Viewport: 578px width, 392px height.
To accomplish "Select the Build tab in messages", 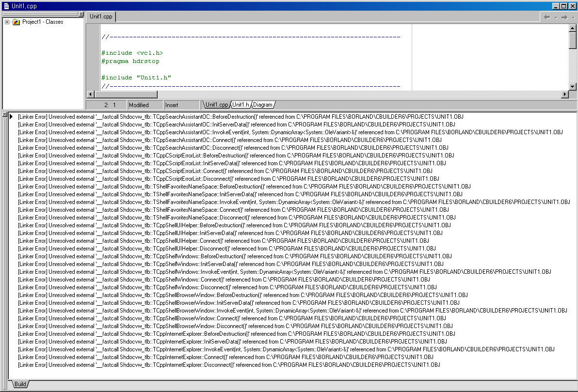I will tap(20, 384).
